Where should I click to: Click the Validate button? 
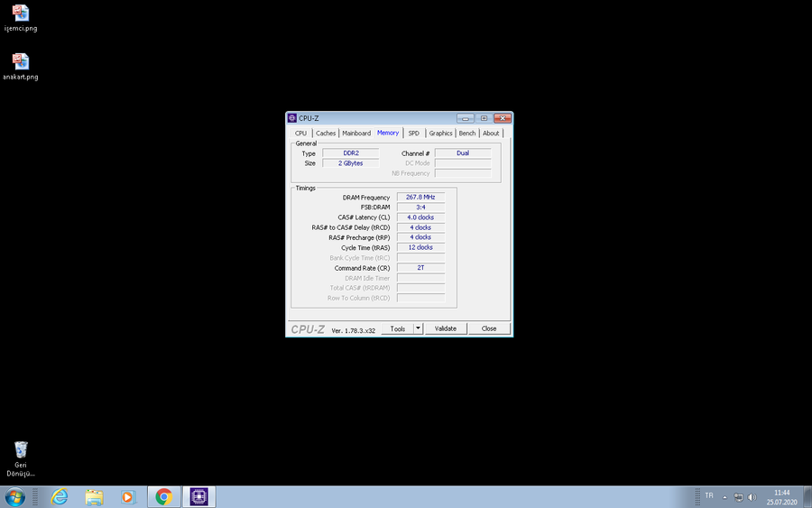446,328
